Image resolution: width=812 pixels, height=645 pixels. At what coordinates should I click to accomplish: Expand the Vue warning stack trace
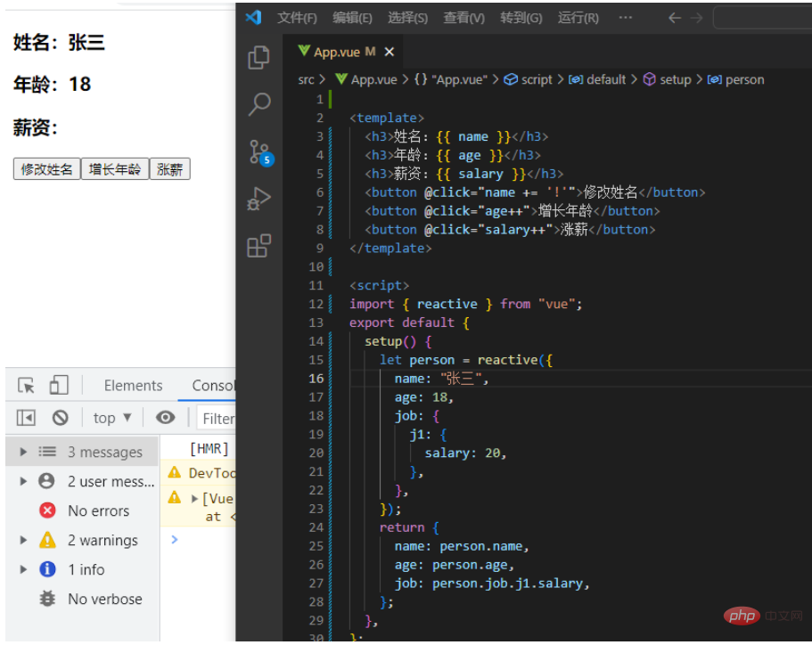point(194,499)
